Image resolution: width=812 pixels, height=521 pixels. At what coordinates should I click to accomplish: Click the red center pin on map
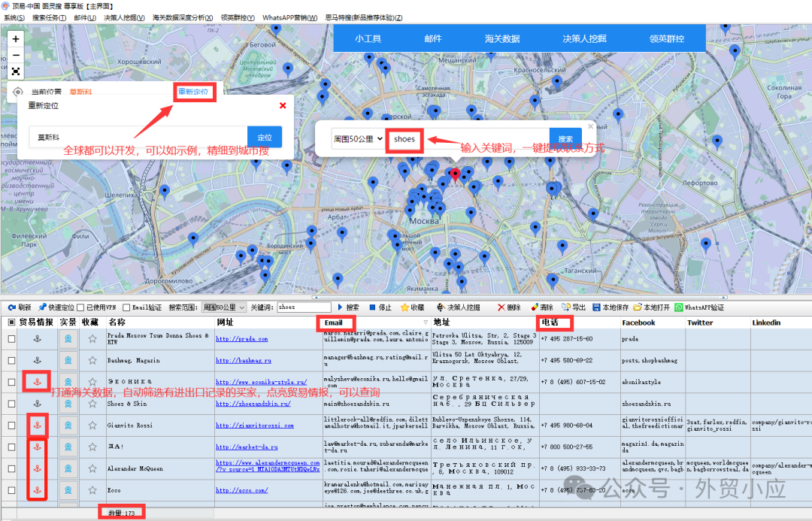click(x=455, y=174)
